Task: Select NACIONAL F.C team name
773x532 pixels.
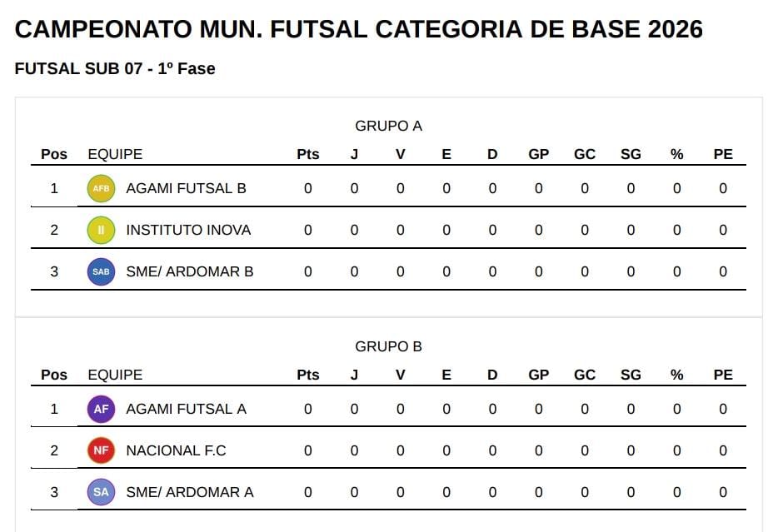Action: click(x=176, y=450)
